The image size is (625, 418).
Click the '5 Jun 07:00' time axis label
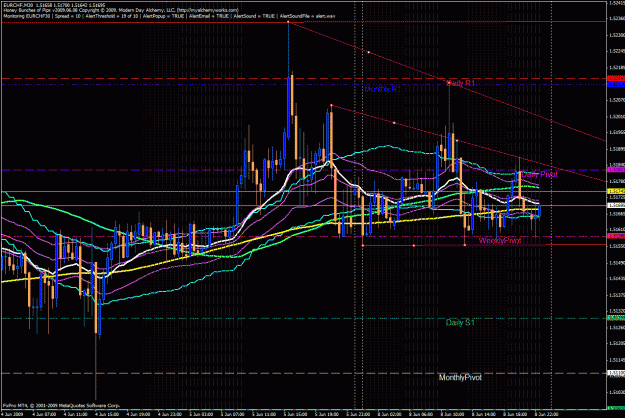click(x=233, y=414)
